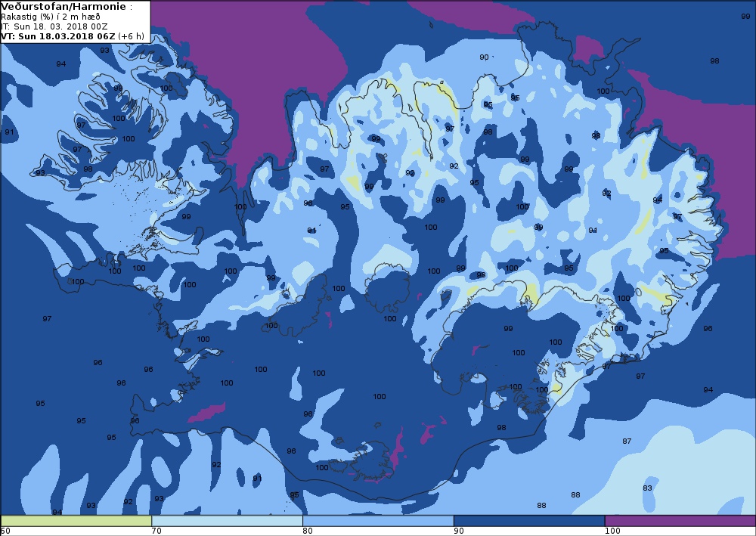The image size is (756, 536).
Task: Click the dark blue 90–100 legend band
Action: (529, 521)
